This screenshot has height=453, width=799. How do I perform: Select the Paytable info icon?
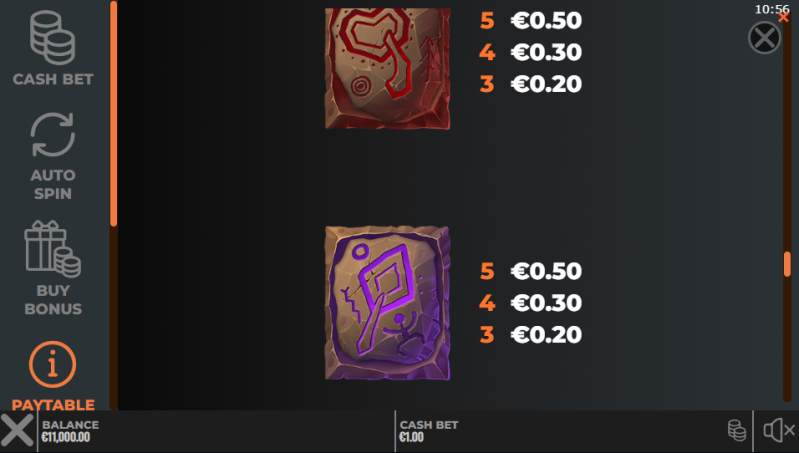[52, 364]
